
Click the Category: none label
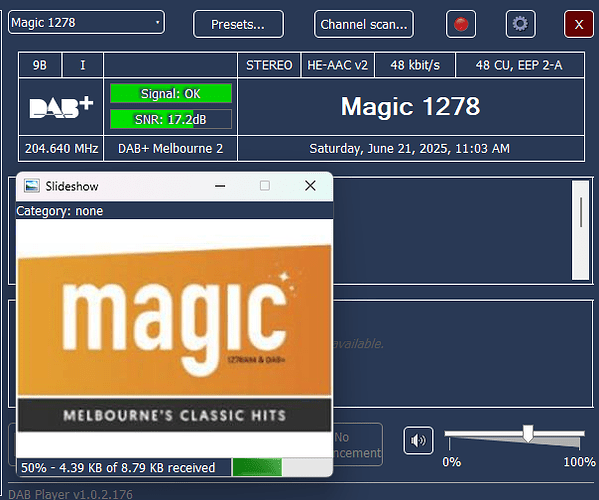[x=60, y=211]
